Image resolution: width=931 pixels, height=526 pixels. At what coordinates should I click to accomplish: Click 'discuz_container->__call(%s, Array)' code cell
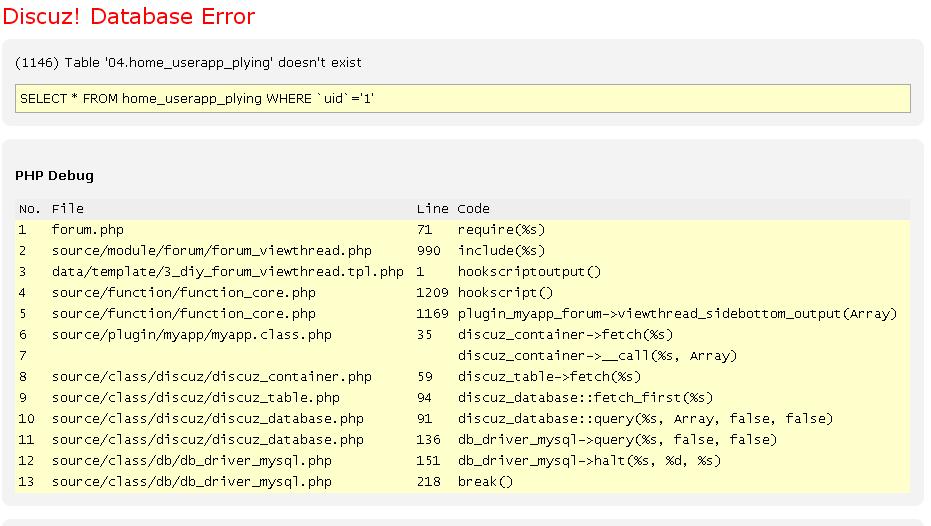[597, 356]
